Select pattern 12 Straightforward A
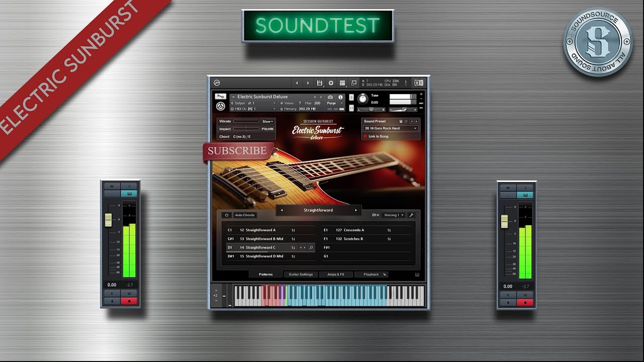Image resolution: width=644 pixels, height=362 pixels. click(270, 230)
